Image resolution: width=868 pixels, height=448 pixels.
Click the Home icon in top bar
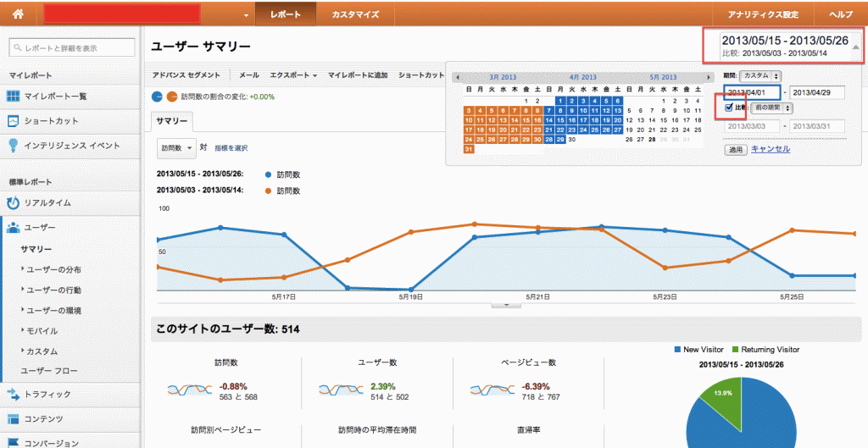tap(19, 14)
